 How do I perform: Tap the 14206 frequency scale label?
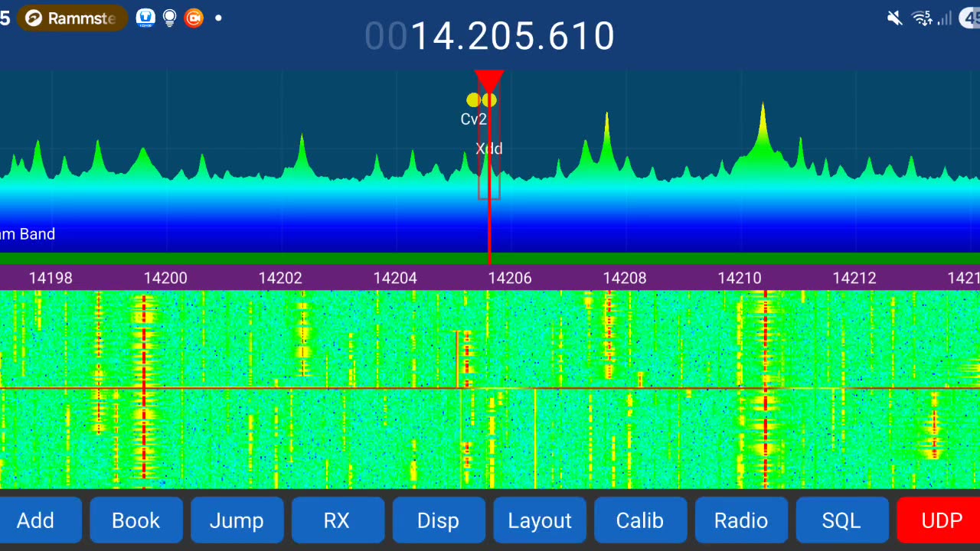[510, 278]
